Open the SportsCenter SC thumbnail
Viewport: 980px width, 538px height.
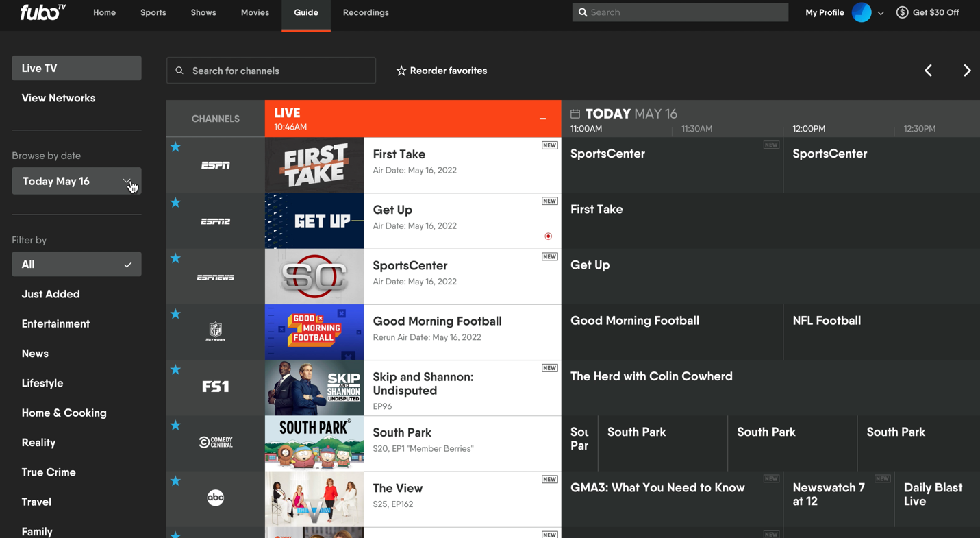coord(314,277)
